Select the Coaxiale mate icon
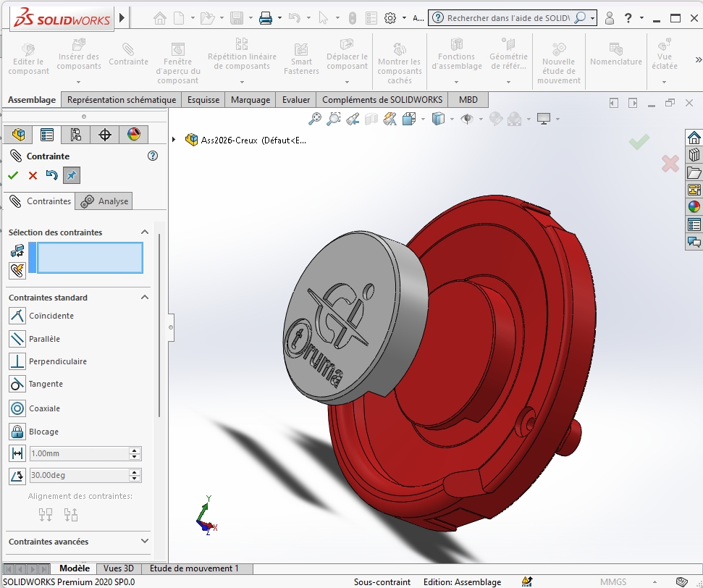703x588 pixels. 17,408
